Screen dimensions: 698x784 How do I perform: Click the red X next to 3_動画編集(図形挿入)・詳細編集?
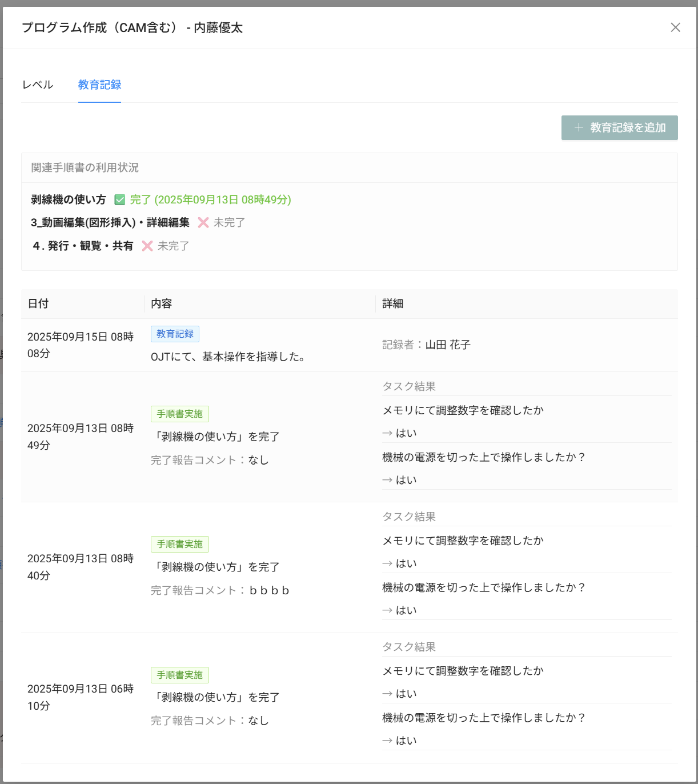tap(202, 223)
